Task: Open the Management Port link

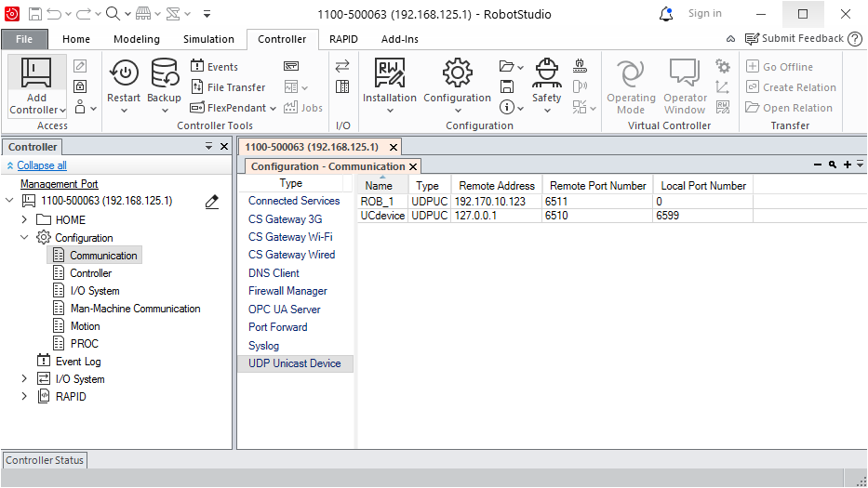Action: click(60, 184)
